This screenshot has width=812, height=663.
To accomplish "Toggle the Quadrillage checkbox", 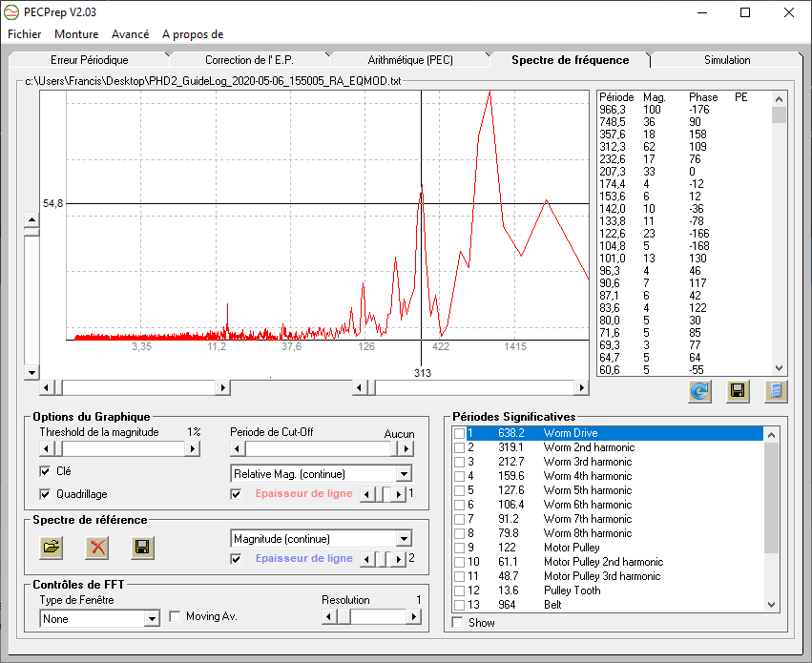I will 45,494.
